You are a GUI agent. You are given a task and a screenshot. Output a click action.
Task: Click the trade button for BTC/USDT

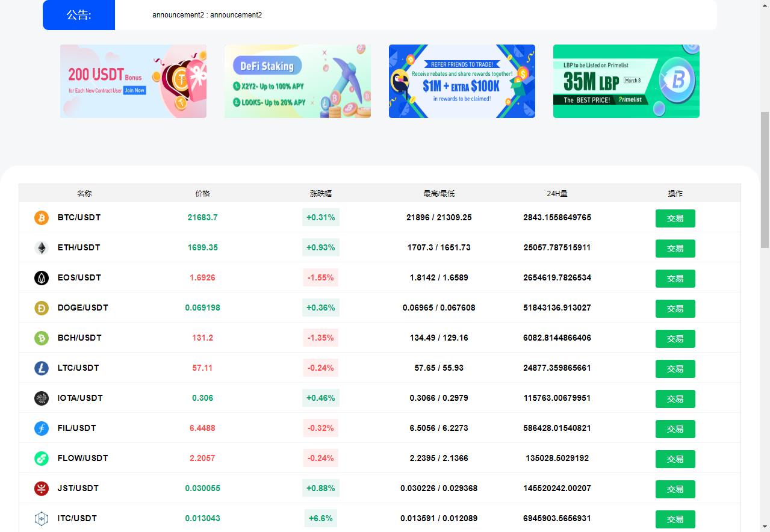[x=675, y=218]
